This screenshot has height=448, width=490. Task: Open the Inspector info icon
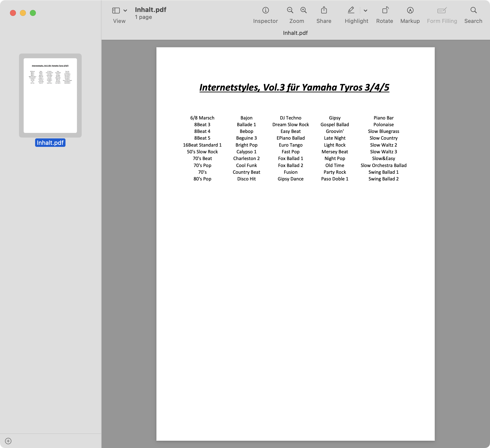[265, 10]
